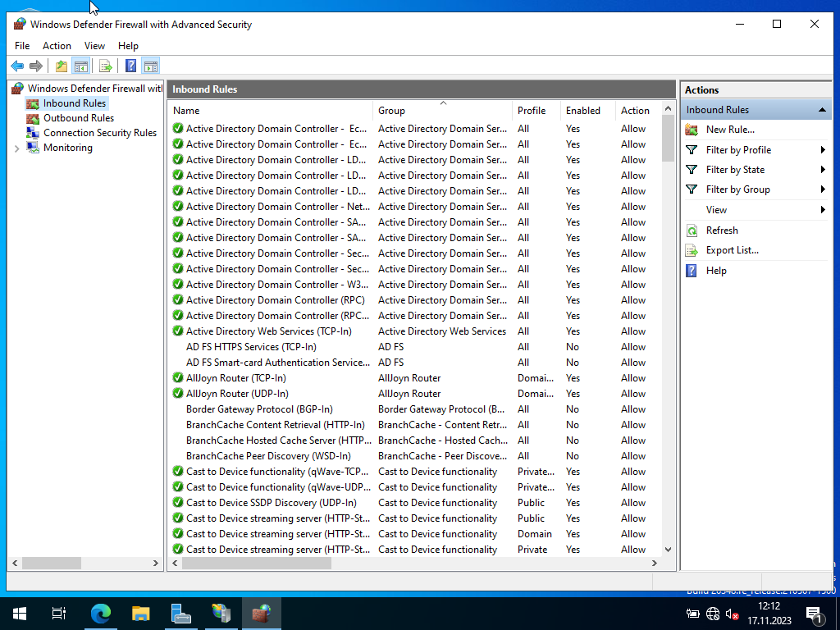Viewport: 840px width, 630px height.
Task: Sort by the Group column header
Action: (x=442, y=111)
